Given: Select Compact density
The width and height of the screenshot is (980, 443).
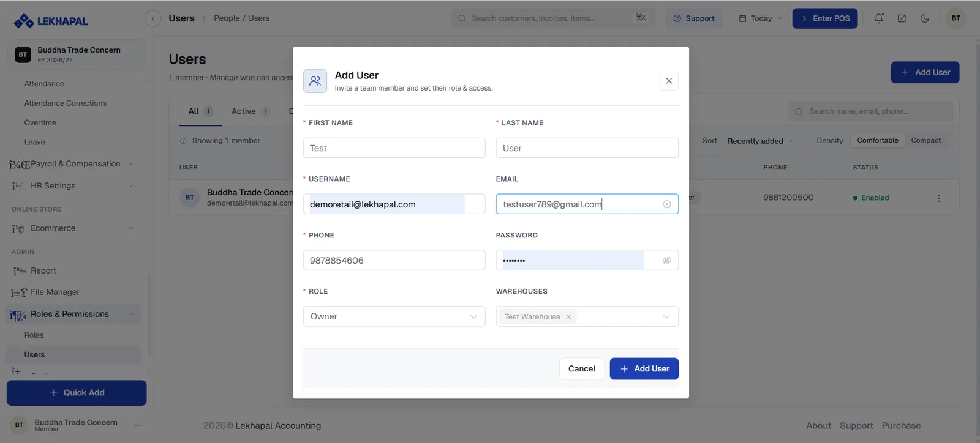Looking at the screenshot, I should 925,140.
